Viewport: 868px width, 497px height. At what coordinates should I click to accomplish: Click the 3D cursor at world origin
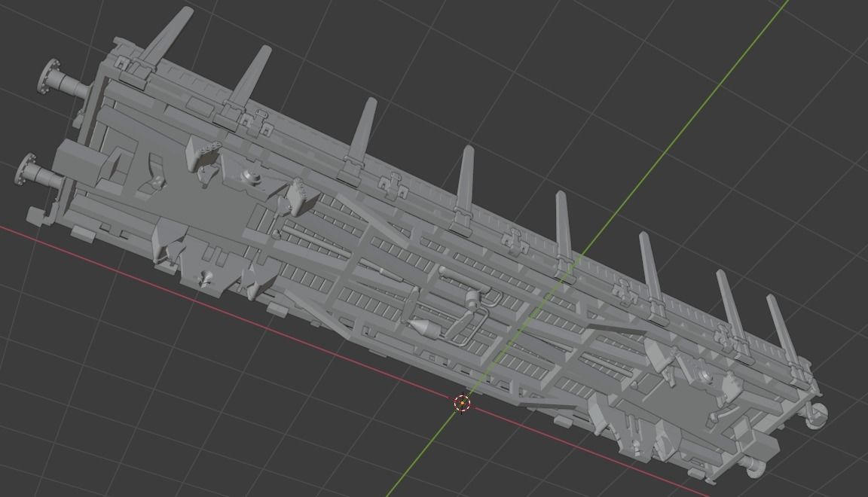tap(462, 404)
